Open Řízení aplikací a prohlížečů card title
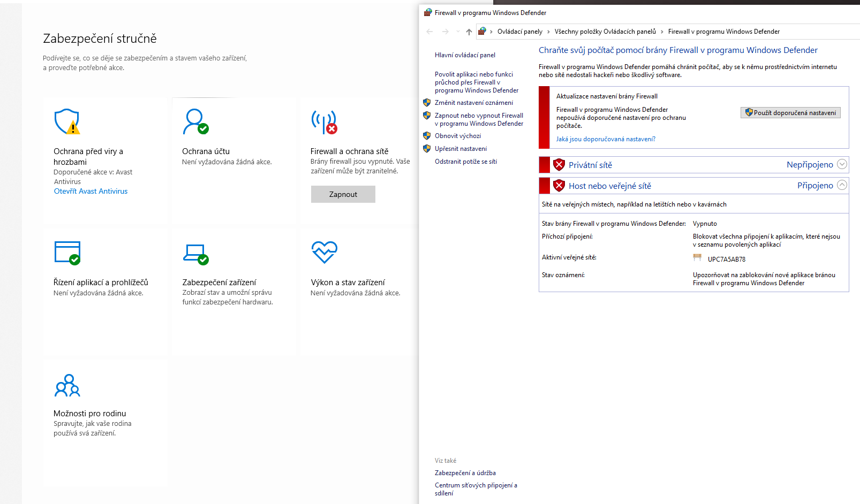The width and height of the screenshot is (860, 504). (101, 282)
